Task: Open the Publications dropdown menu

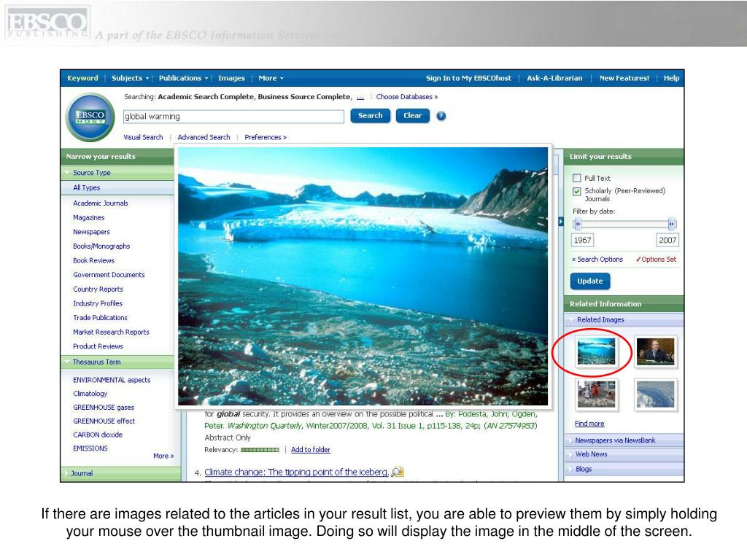Action: (183, 78)
